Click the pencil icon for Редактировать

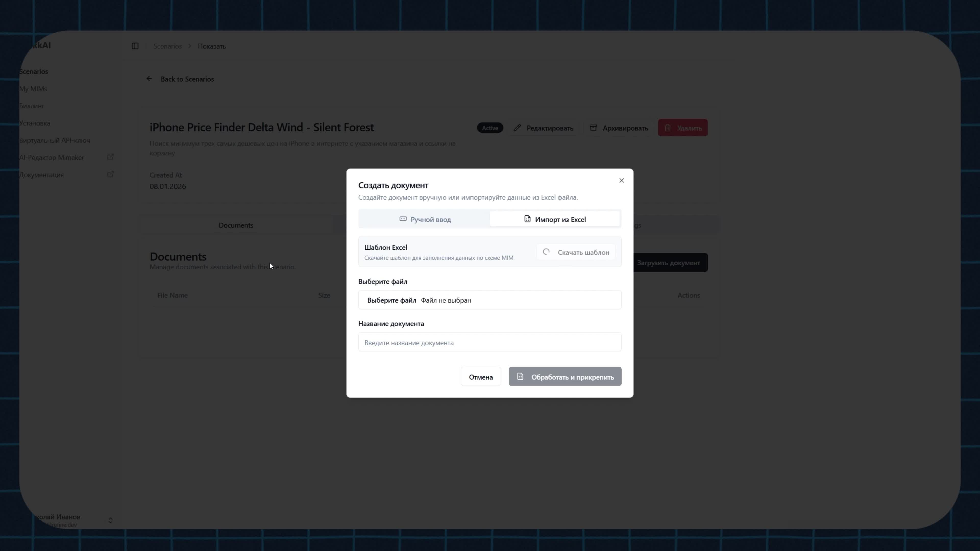click(x=517, y=128)
